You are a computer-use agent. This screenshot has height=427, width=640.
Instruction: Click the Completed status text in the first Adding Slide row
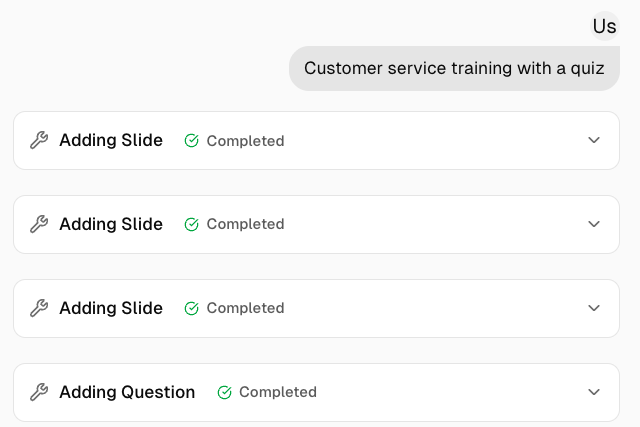(x=245, y=141)
